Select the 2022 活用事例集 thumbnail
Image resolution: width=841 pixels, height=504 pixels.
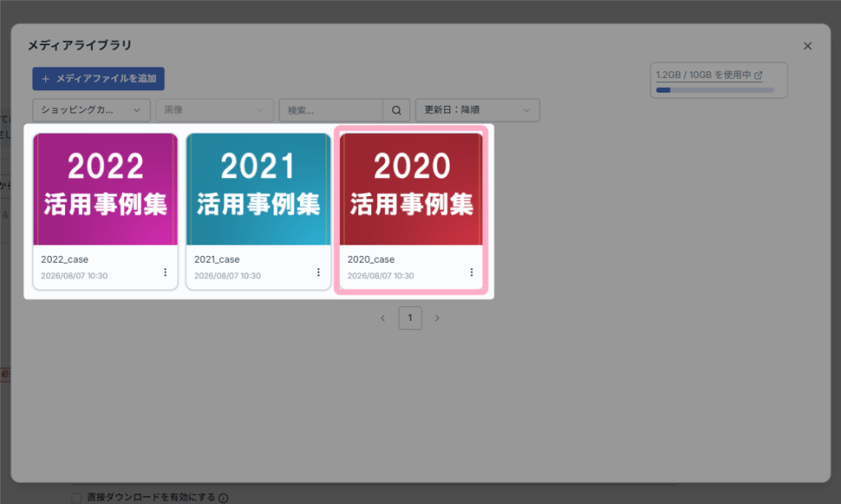105,190
